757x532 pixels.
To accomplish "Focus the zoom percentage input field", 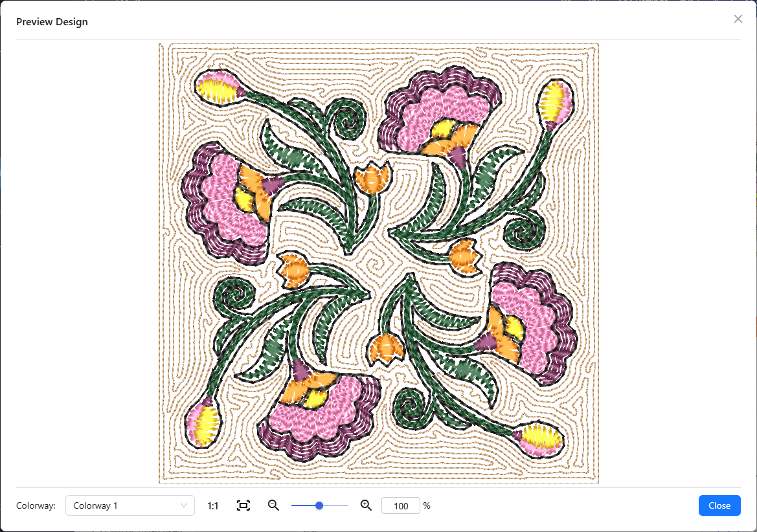I will [x=401, y=505].
